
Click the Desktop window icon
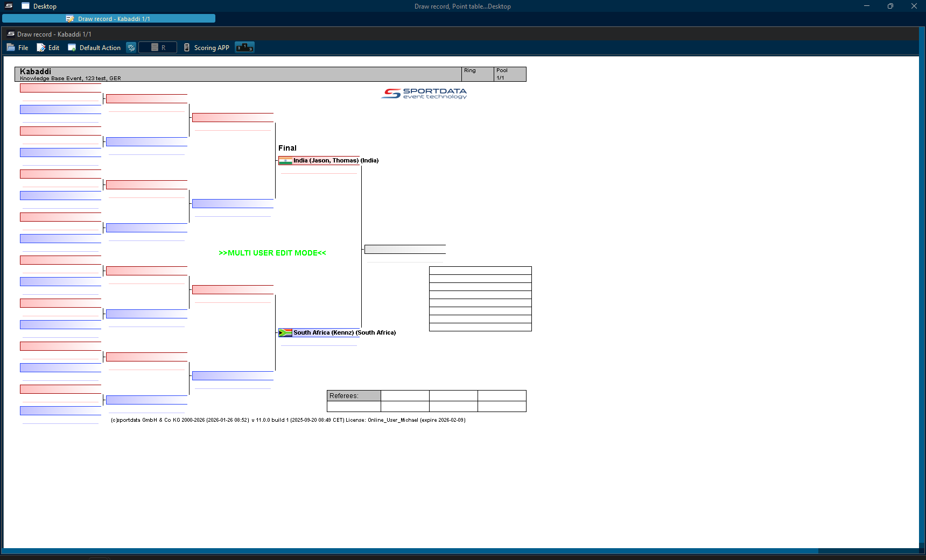point(25,6)
